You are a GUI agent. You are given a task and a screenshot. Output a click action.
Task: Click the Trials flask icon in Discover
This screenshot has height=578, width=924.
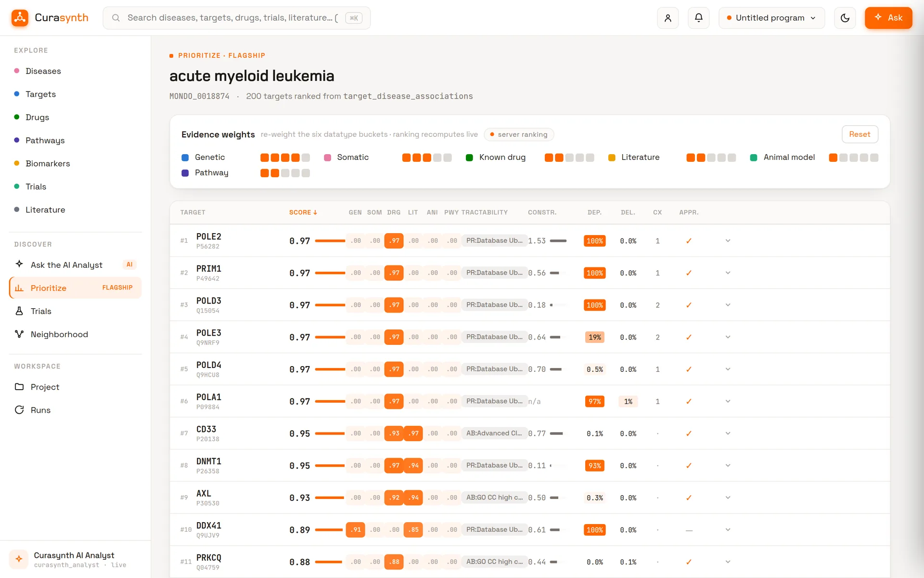coord(19,311)
